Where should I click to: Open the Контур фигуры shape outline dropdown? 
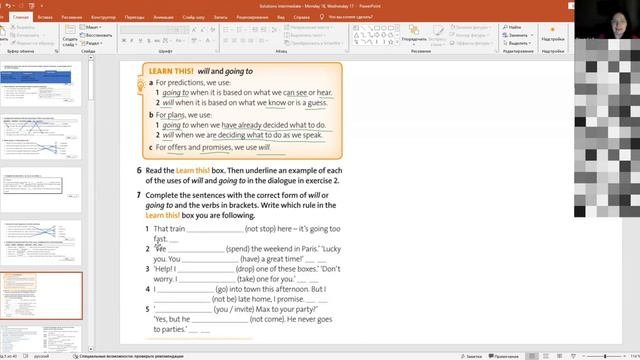469,35
